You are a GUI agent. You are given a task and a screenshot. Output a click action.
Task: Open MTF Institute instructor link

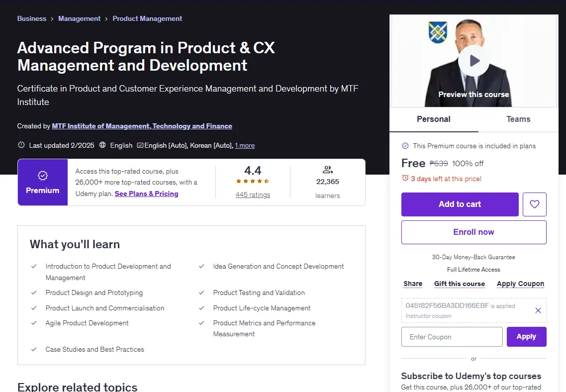point(142,126)
